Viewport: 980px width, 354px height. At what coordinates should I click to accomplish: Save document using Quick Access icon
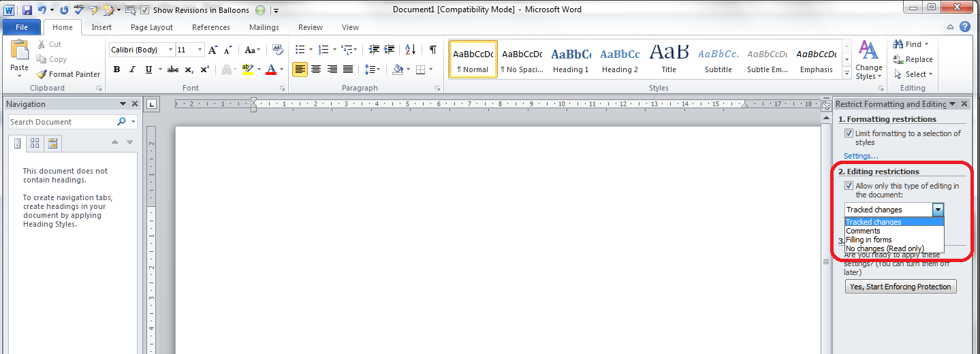27,10
